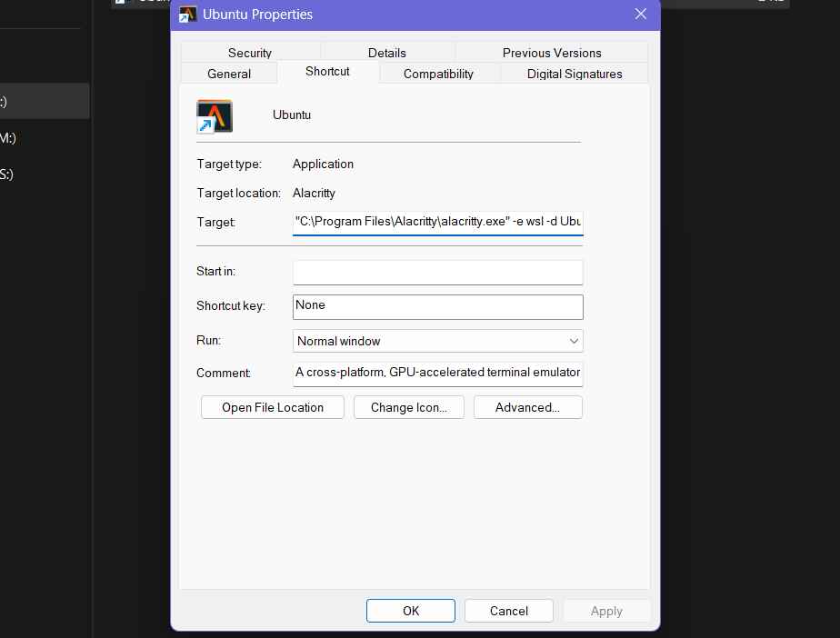The width and height of the screenshot is (840, 638).
Task: Focus the Shortcut key field showing None
Action: pos(437,307)
